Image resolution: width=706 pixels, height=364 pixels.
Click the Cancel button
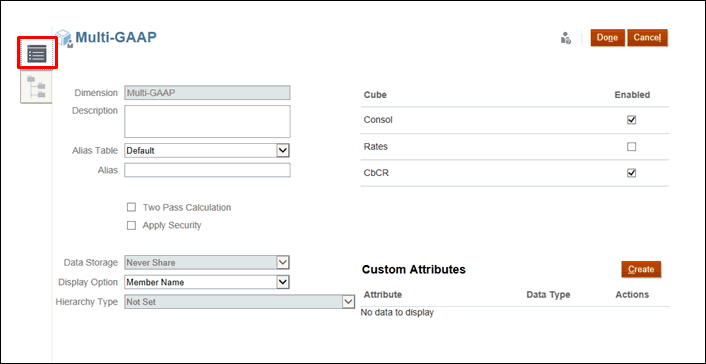click(647, 38)
